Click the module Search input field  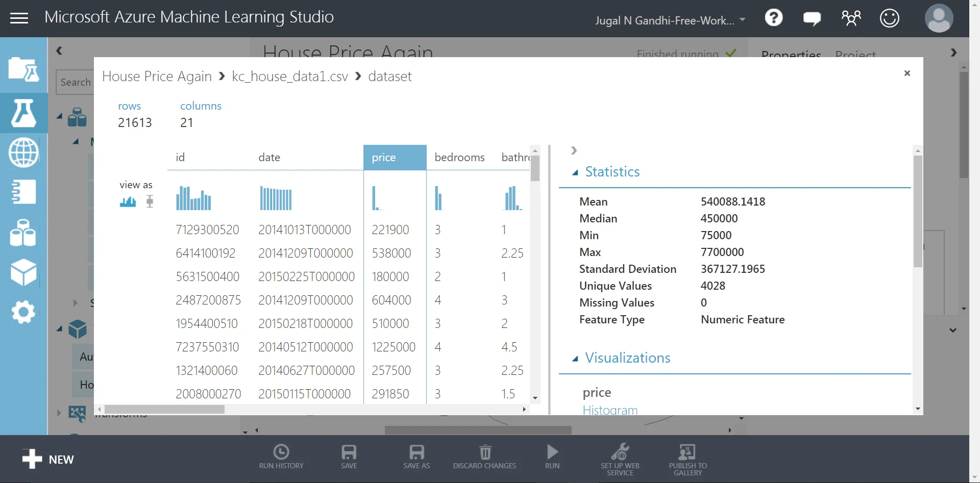[75, 82]
